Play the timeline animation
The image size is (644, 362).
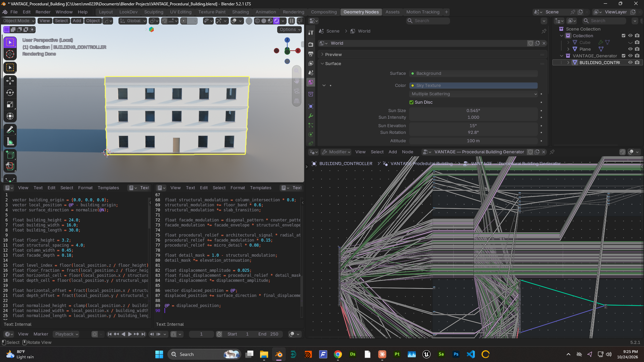130,334
